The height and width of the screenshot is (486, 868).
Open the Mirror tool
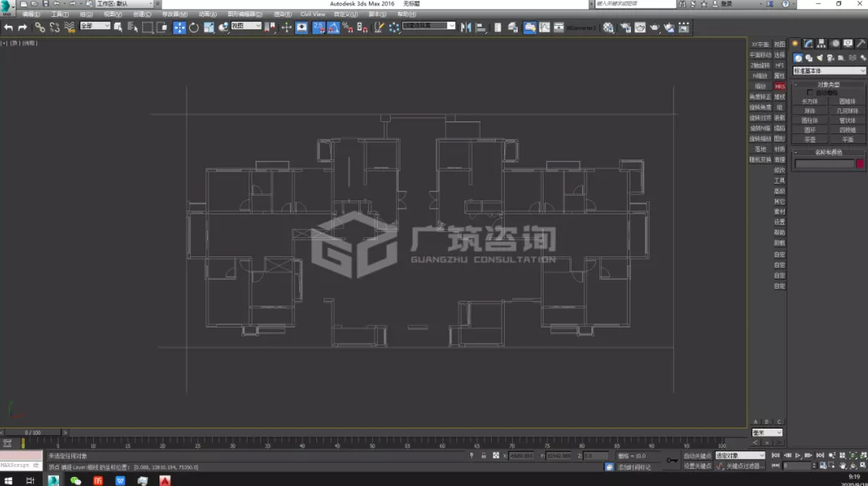(466, 27)
